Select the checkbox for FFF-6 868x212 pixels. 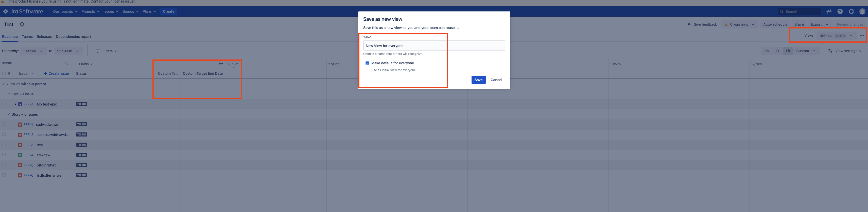click(x=4, y=175)
